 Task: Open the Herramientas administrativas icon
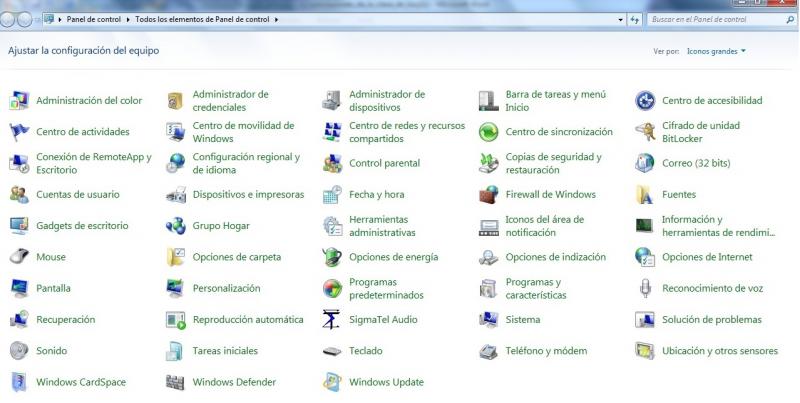tap(332, 225)
